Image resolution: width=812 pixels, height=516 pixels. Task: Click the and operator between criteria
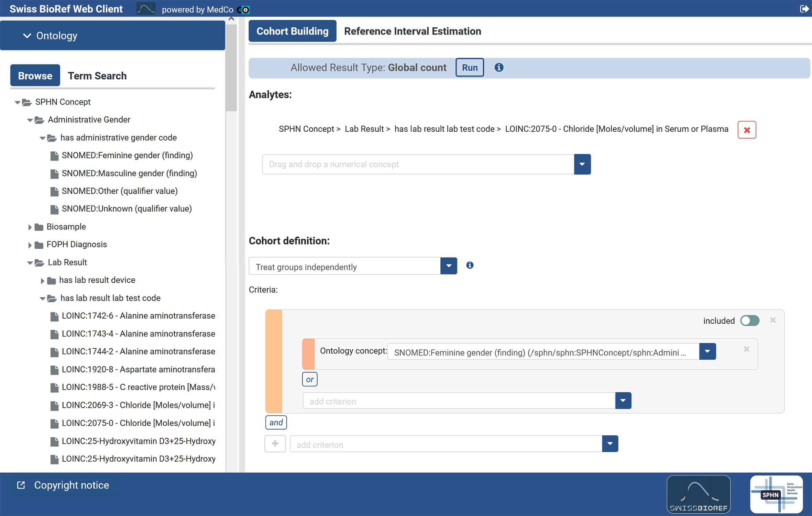pyautogui.click(x=276, y=422)
